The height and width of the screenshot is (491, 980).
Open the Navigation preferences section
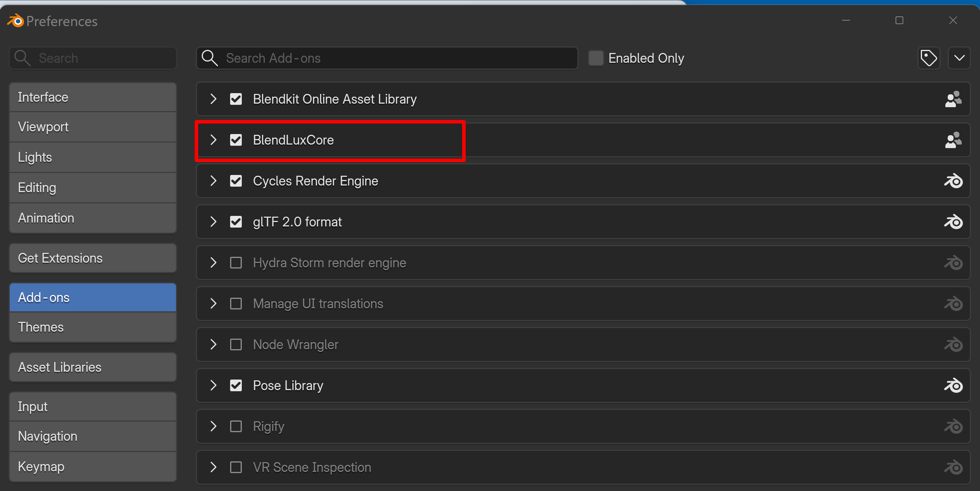(x=93, y=436)
